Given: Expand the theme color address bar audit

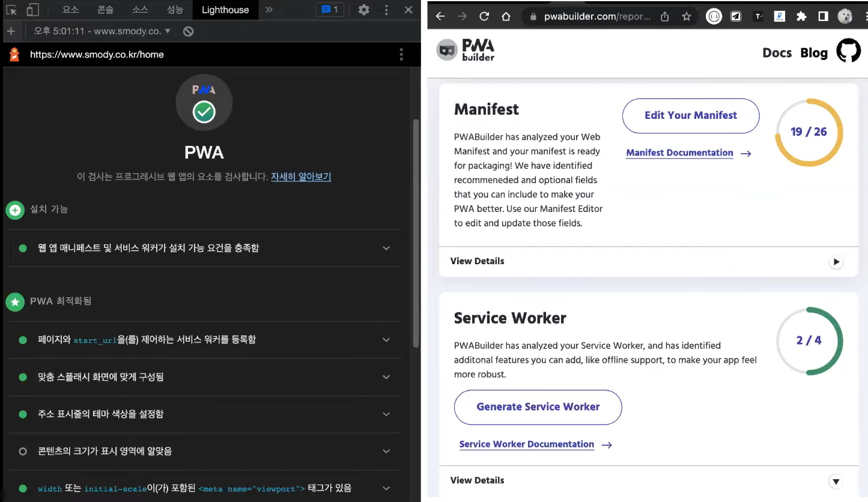Looking at the screenshot, I should tap(204, 414).
